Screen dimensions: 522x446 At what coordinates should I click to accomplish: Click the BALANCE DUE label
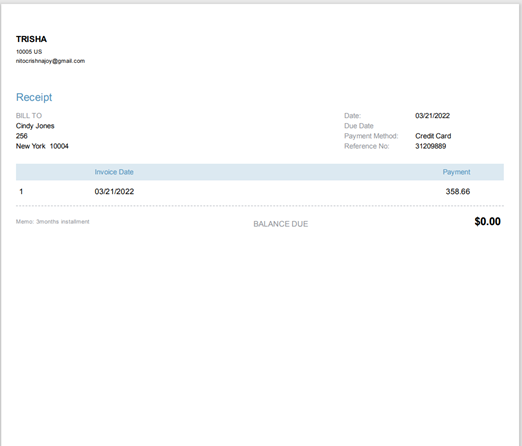coord(281,224)
